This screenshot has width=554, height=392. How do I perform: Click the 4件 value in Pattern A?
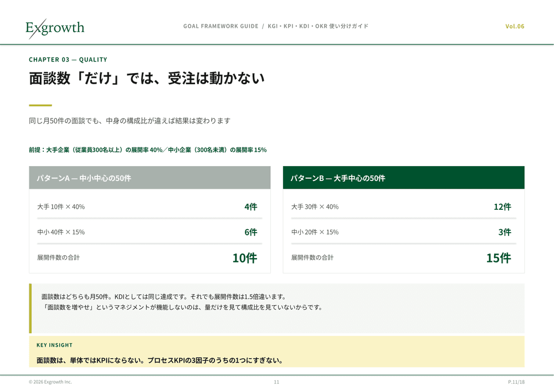pos(251,207)
